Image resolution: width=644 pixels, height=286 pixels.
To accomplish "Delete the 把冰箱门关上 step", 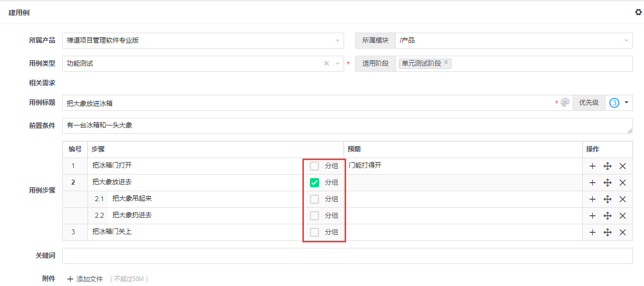I will click(x=622, y=232).
